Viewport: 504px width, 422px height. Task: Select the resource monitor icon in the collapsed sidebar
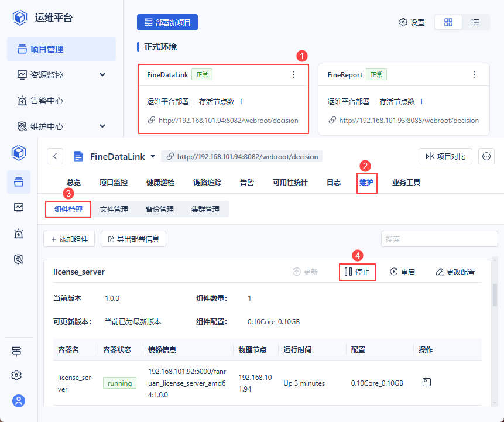pos(19,208)
